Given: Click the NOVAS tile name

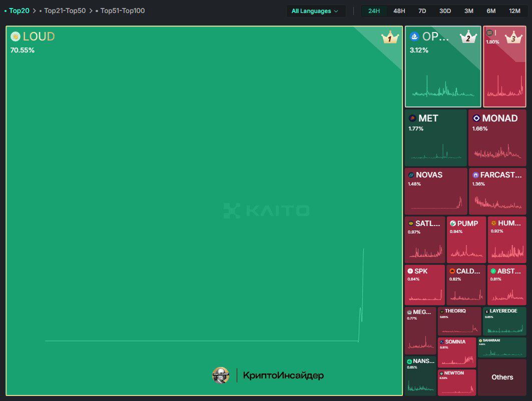Looking at the screenshot, I should [429, 175].
